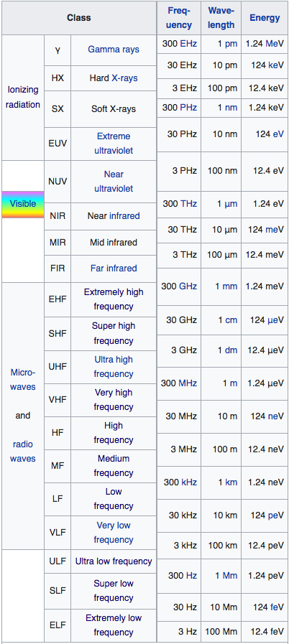Open the Energy column header link
Screen dimensions: 289x644
pos(265,18)
